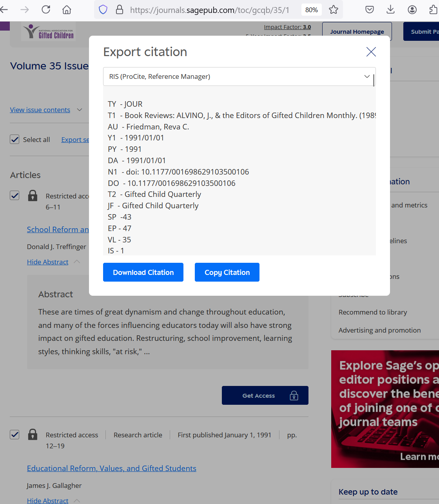Go forward with browser arrow
Image resolution: width=439 pixels, height=504 pixels.
(x=24, y=9)
